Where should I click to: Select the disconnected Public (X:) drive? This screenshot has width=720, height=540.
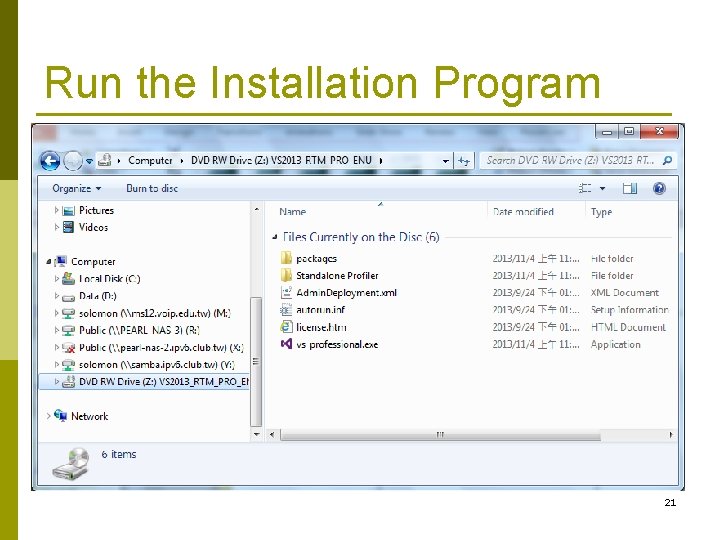161,348
